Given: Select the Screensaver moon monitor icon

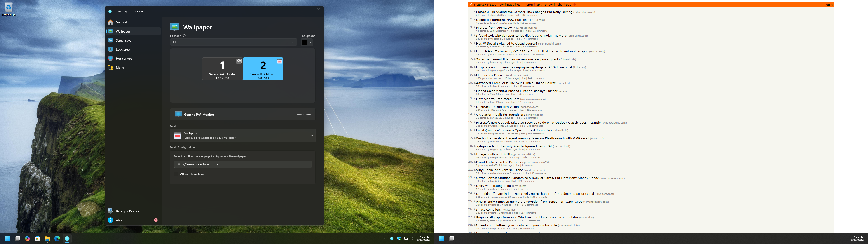Looking at the screenshot, I should pyautogui.click(x=111, y=40).
